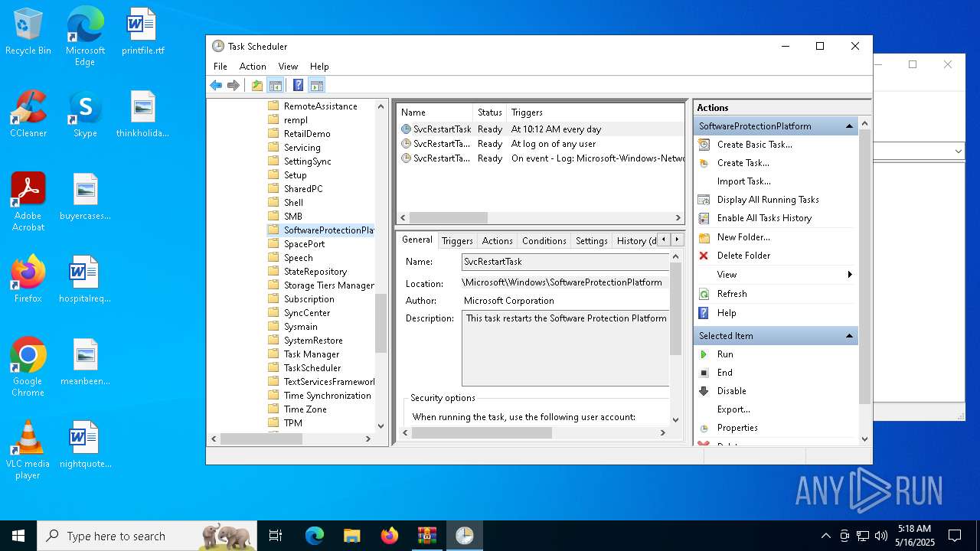Click the green Refresh action icon
980x551 pixels.
tap(704, 294)
